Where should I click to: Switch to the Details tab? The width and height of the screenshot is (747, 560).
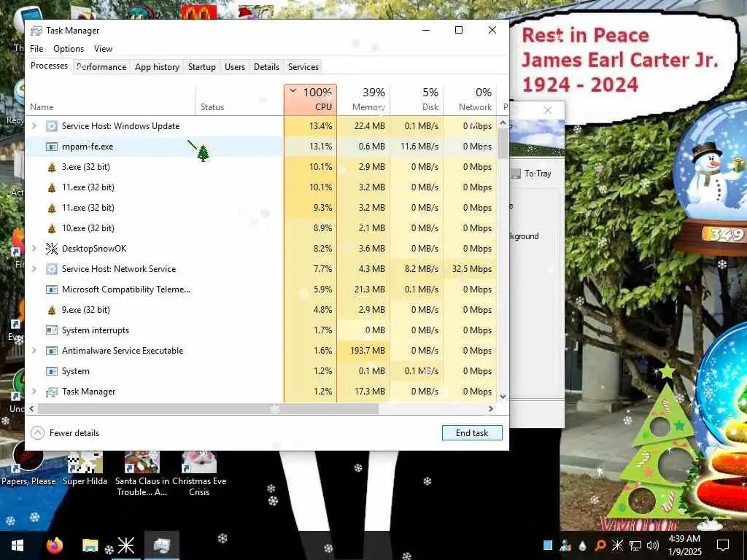(x=266, y=67)
